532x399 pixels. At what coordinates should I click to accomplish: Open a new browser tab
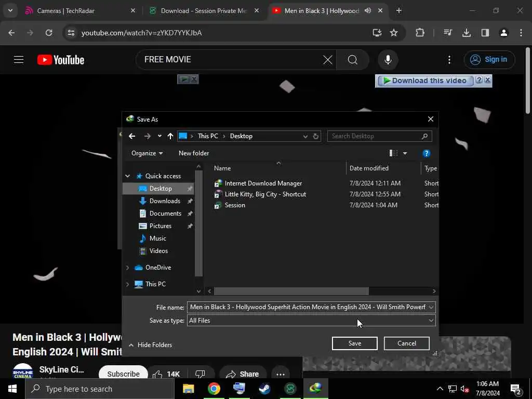click(399, 11)
